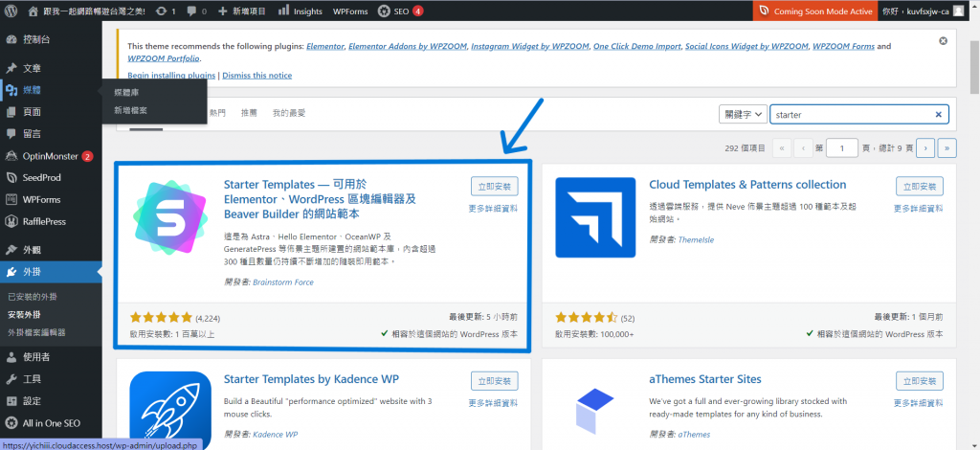
Task: View 更多詳細資料 for Starter Templates Brainstorm Force
Action: click(x=493, y=209)
